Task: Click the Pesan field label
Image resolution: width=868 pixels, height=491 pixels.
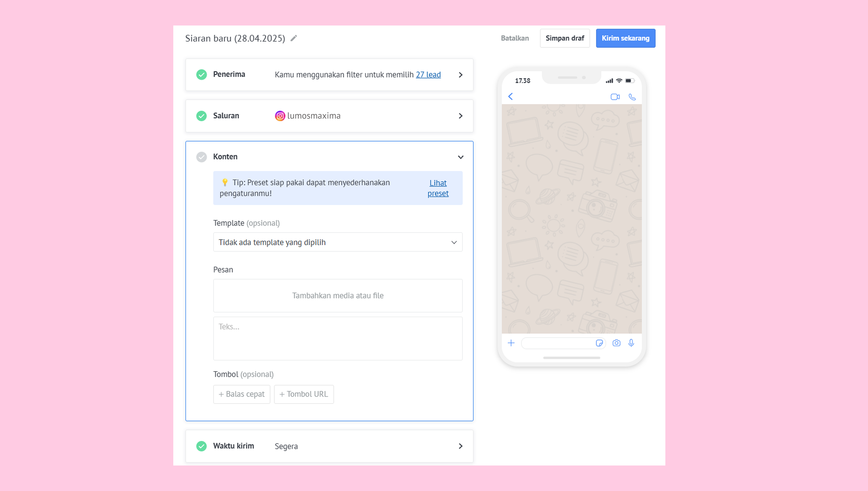Action: click(223, 269)
